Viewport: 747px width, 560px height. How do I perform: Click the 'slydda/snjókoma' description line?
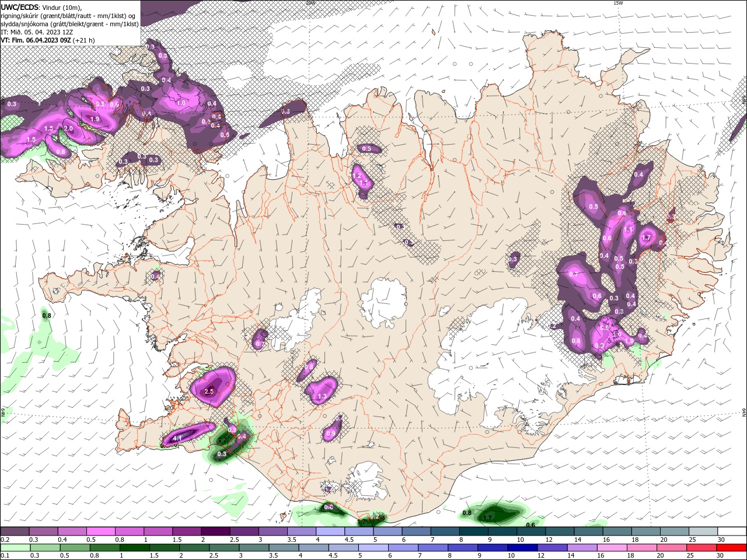(x=69, y=24)
